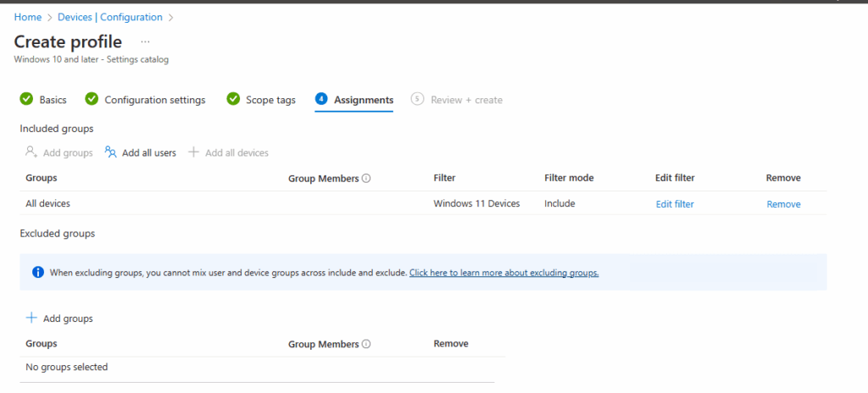Click the blue information icon in banner

pos(37,273)
